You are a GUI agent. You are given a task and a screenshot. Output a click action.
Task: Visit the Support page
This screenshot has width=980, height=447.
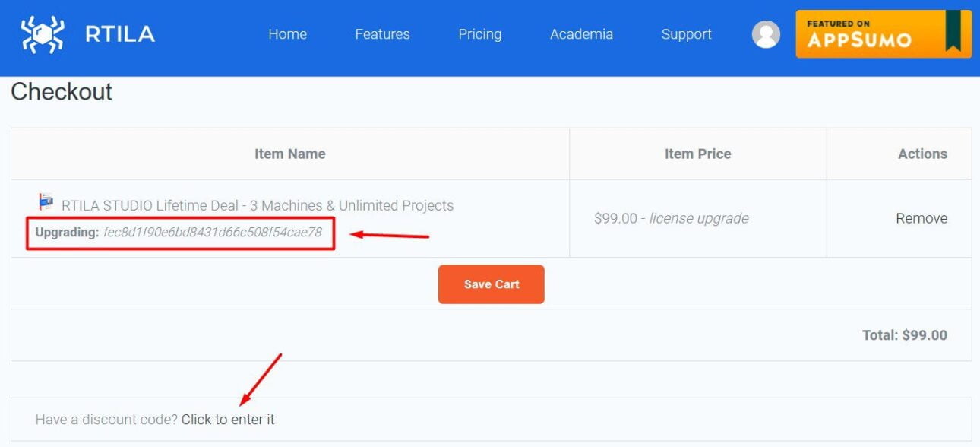click(686, 34)
